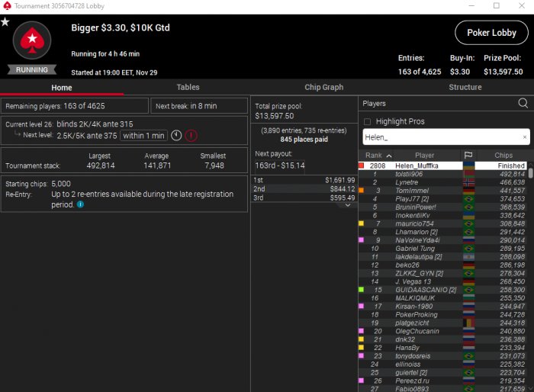Click the orange marker beside TomImmel
534x392 pixels.
[362, 191]
